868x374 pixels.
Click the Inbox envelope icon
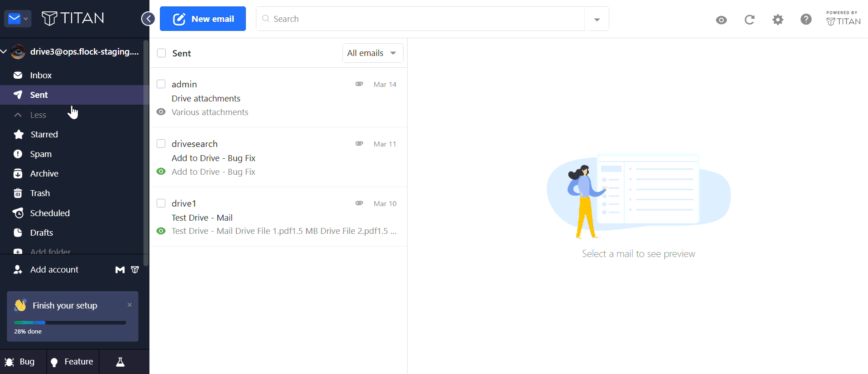click(18, 75)
